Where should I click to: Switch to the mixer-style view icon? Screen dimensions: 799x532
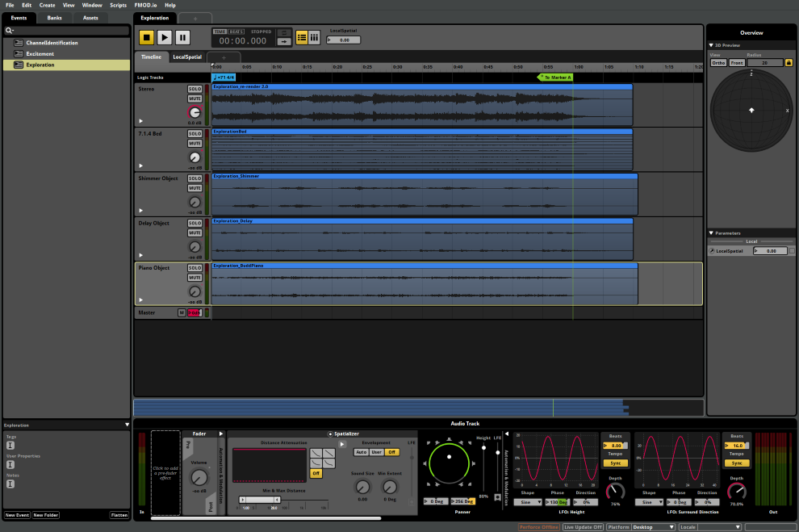pos(314,37)
